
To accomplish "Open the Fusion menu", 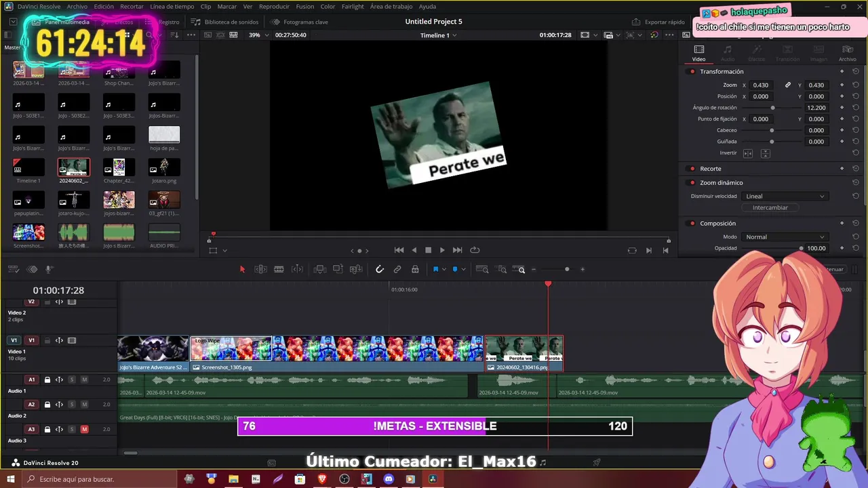I will tap(305, 6).
